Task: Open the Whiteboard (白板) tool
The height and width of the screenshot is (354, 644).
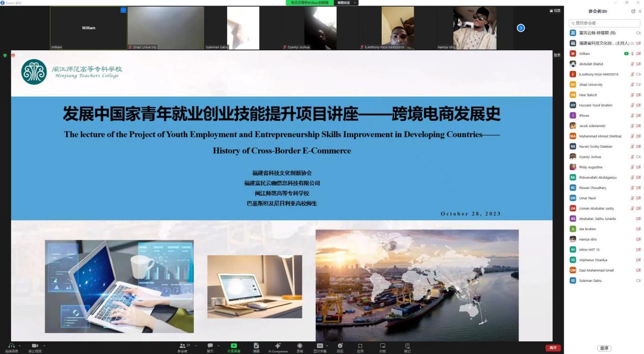Action: tap(382, 346)
